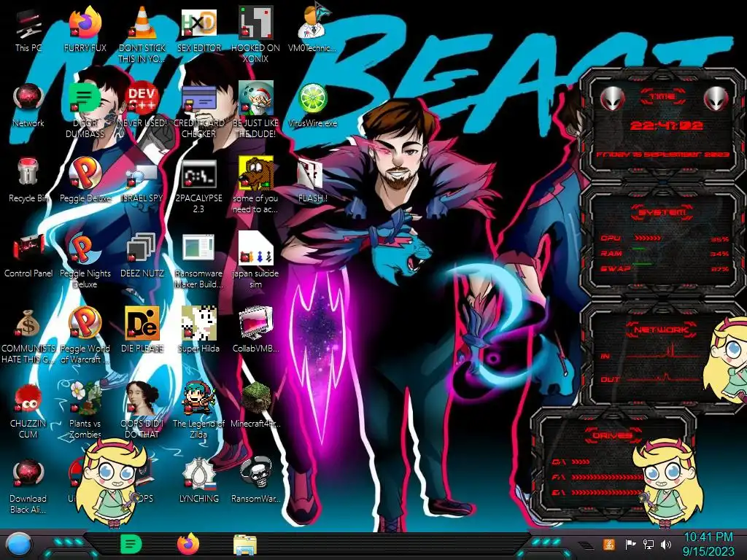This screenshot has height=560, width=747.
Task: Click the volume speaker tray icon
Action: [x=666, y=544]
